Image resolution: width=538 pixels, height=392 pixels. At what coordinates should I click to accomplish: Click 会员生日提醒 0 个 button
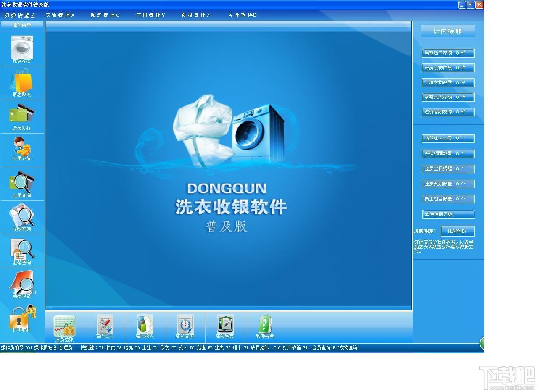pos(448,168)
